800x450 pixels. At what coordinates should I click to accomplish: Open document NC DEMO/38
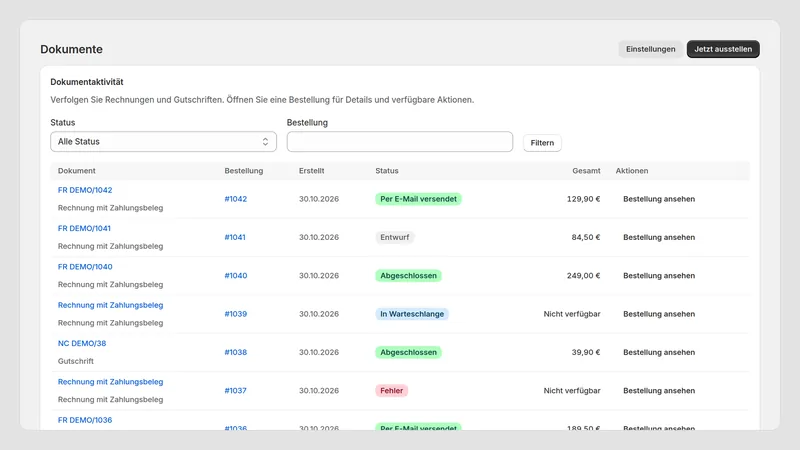click(82, 343)
